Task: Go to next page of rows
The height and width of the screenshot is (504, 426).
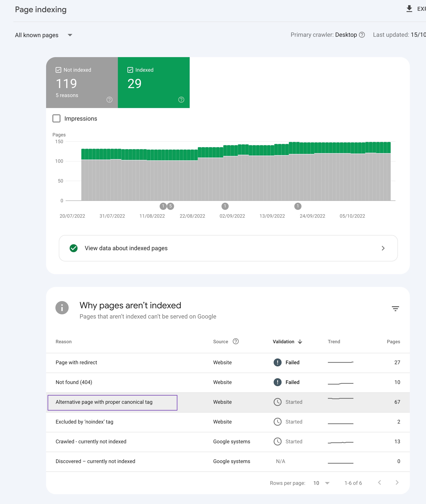Action: coord(397,482)
